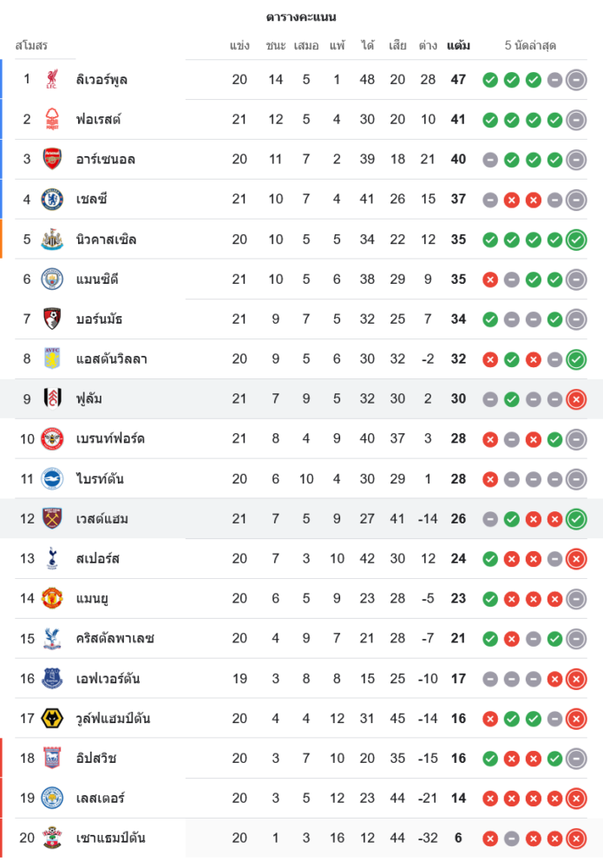Click the Nottingham Forest club crest
Viewport: 603px width, 868px height.
(52, 120)
